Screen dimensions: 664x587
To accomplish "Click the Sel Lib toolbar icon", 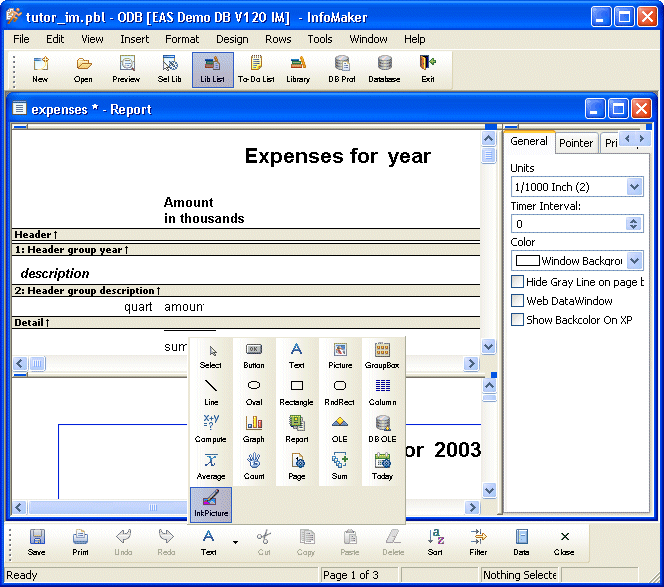I will click(x=169, y=70).
